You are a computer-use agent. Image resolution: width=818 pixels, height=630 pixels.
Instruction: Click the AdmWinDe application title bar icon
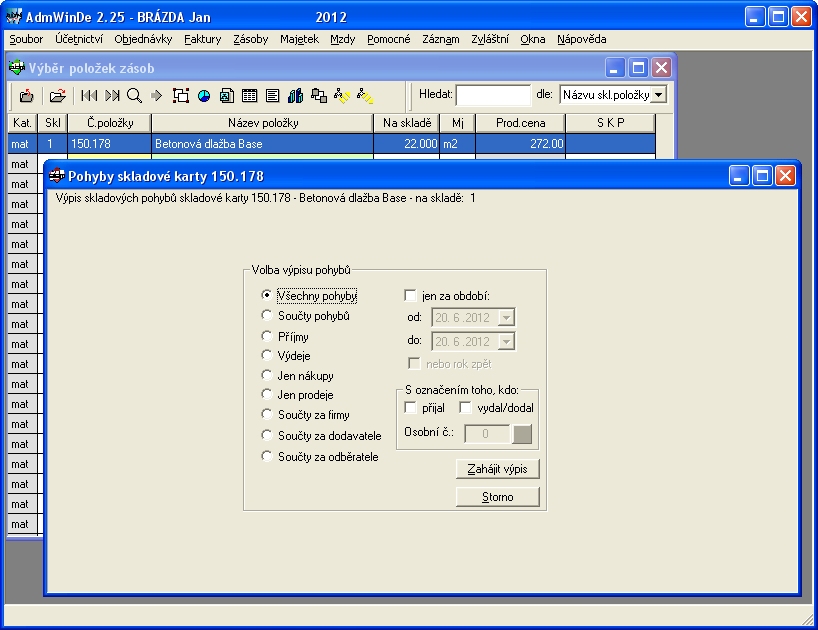pos(14,17)
